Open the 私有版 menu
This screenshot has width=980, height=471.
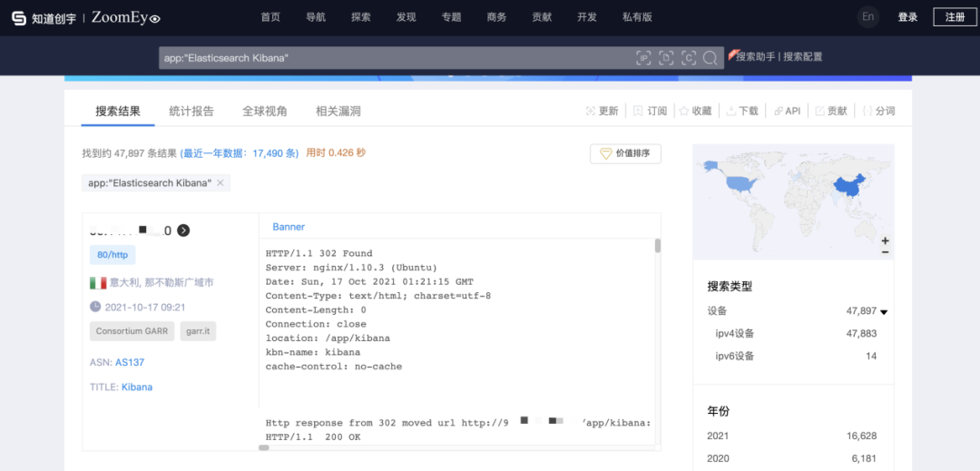point(637,17)
